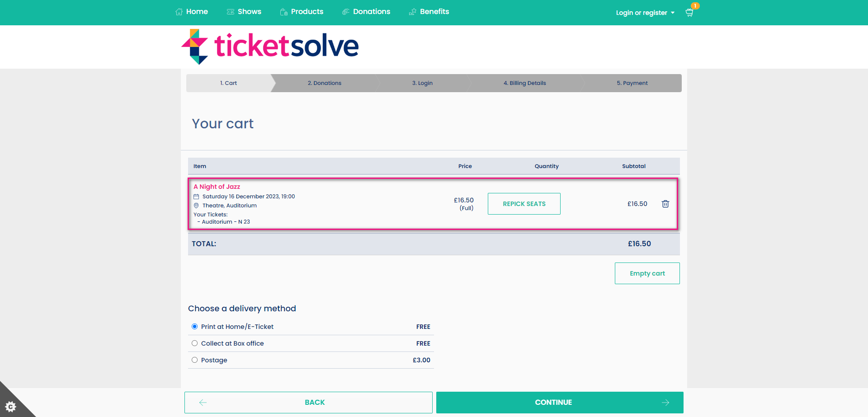Select the Shows icon in the top menu
Viewport: 868px width, 417px height.
[230, 11]
